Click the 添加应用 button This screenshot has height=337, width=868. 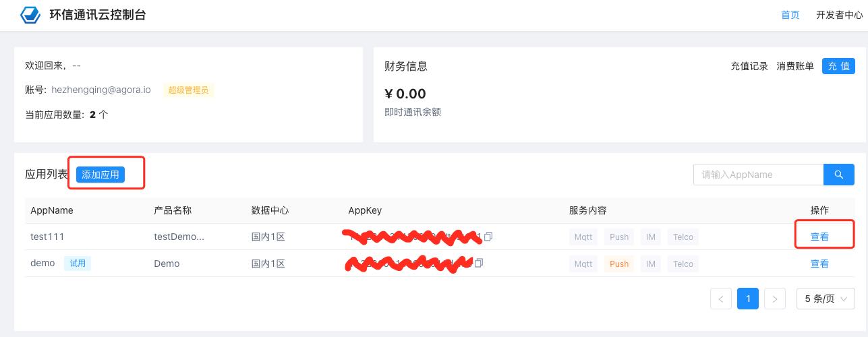pyautogui.click(x=100, y=175)
